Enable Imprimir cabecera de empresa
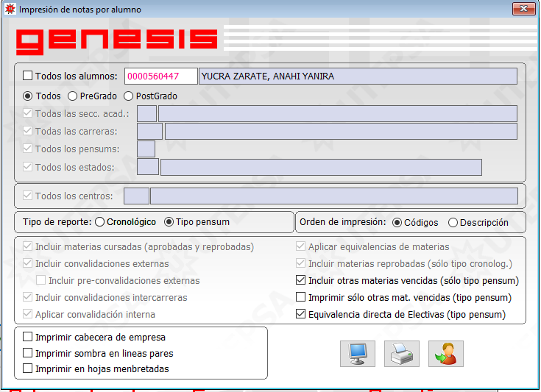Screen dimensions: 541x392 (x=28, y=337)
